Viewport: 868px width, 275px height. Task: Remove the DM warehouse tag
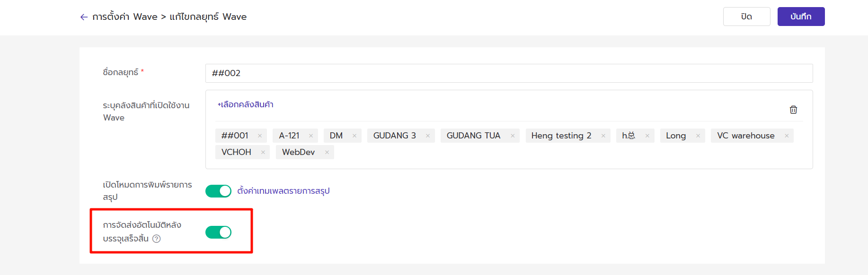point(354,136)
